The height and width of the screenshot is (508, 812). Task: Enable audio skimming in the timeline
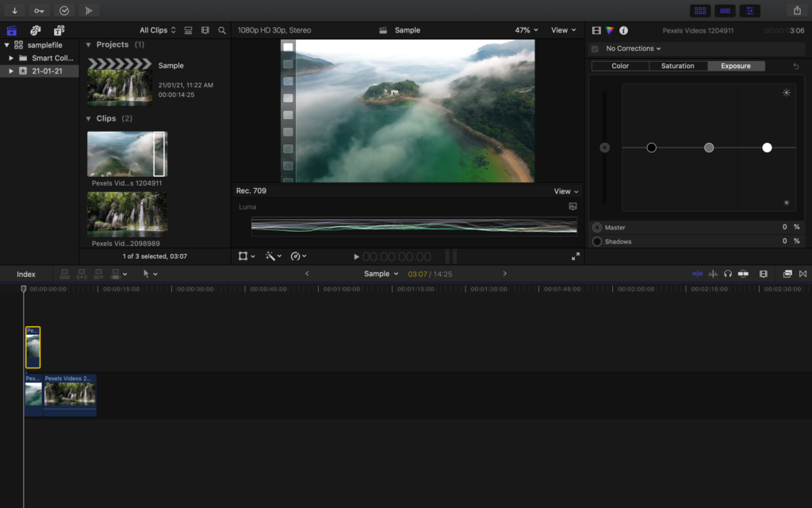click(x=713, y=273)
